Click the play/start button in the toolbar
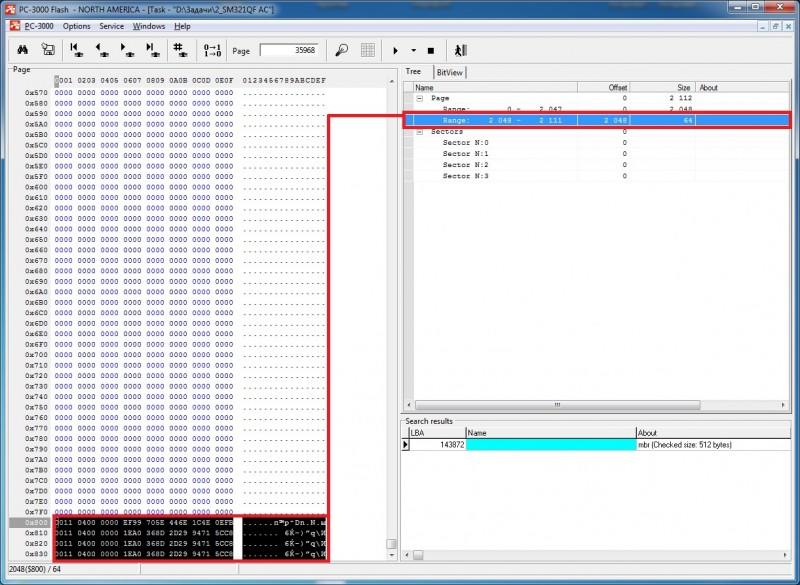Screen dimensions: 800x585 point(395,50)
